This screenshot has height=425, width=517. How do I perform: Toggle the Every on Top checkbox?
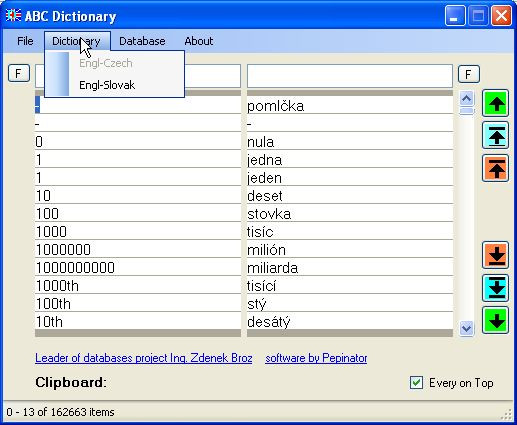(416, 382)
